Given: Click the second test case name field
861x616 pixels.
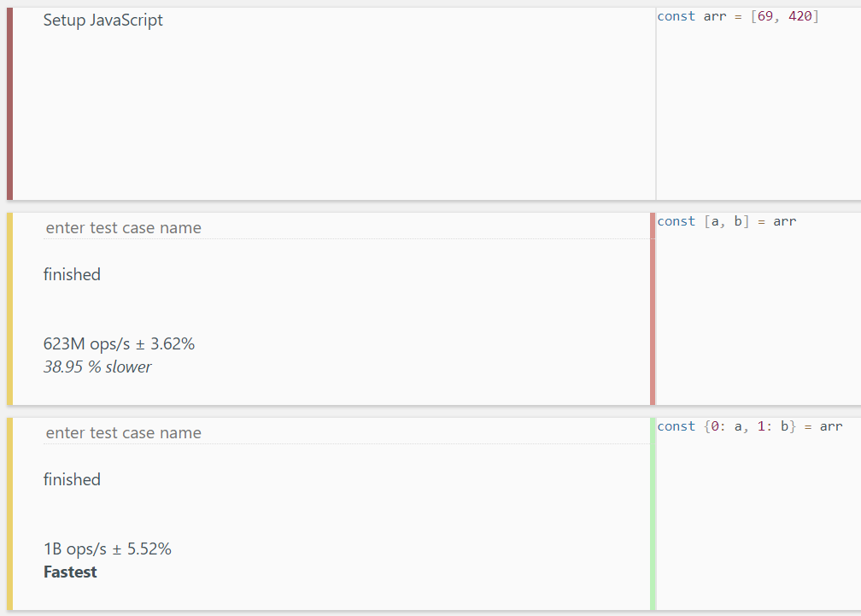Looking at the screenshot, I should click(x=346, y=432).
